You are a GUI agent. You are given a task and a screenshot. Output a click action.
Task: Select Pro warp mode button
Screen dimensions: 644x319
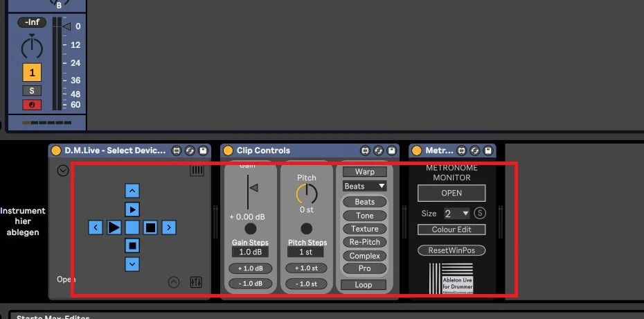point(365,268)
